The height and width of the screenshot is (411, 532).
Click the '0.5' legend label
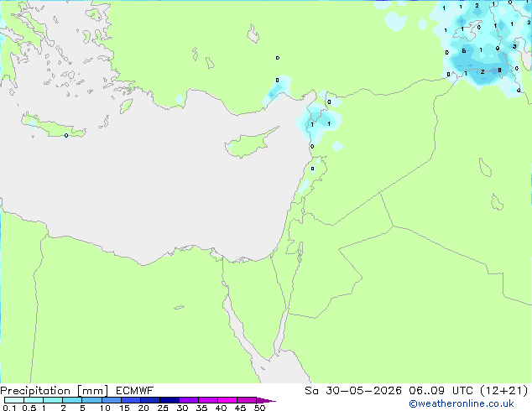point(29,408)
